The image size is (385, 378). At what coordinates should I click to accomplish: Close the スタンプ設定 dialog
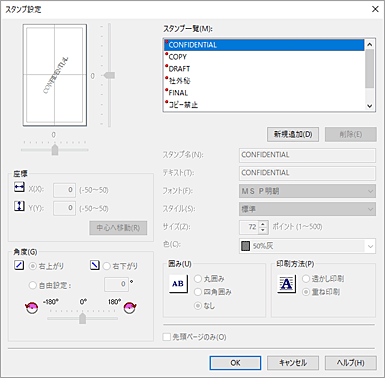[x=375, y=9]
